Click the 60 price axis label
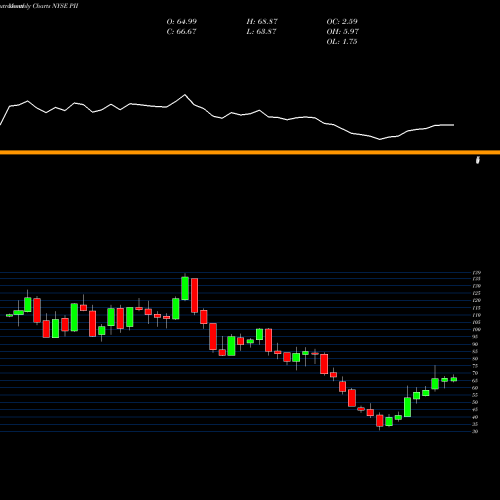 coord(476,388)
